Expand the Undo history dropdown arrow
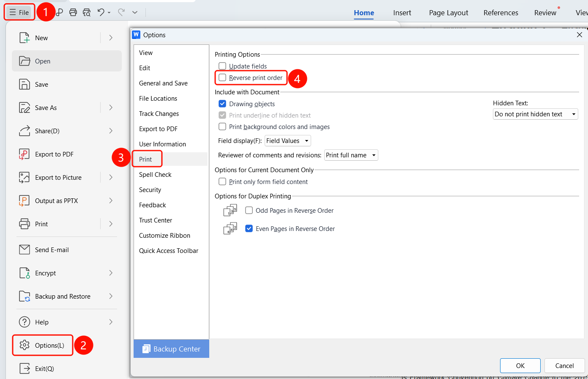Viewport: 588px width, 379px height. pyautogui.click(x=109, y=13)
